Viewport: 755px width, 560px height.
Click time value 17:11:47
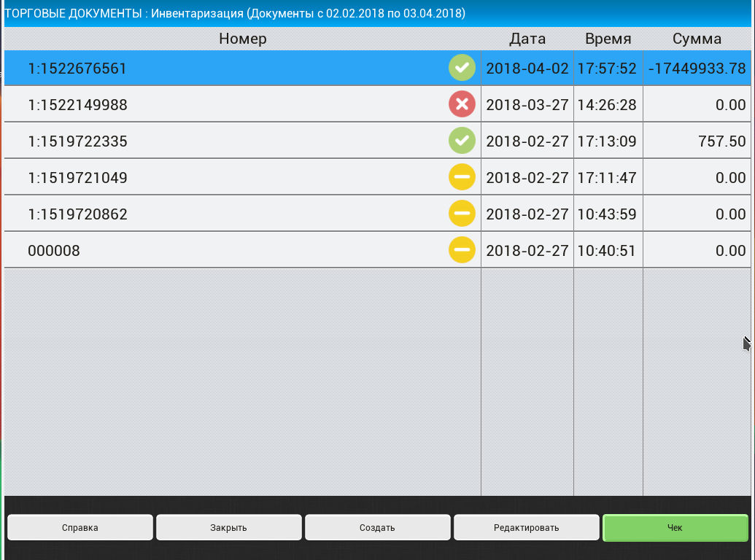point(607,178)
